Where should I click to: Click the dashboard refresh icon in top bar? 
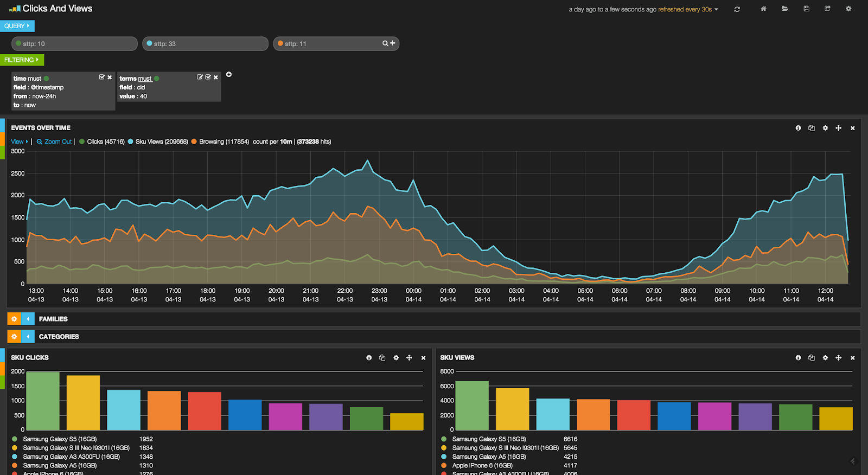click(737, 9)
